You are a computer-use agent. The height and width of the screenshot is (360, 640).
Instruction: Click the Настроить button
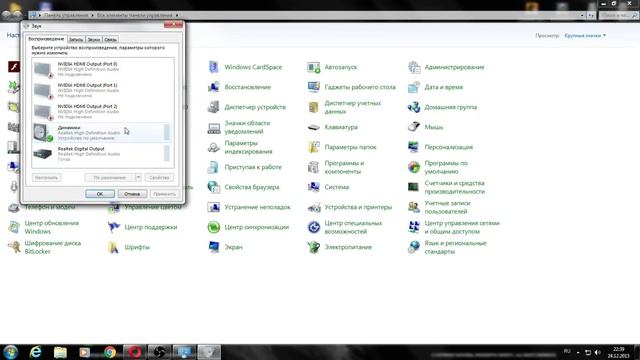47,178
